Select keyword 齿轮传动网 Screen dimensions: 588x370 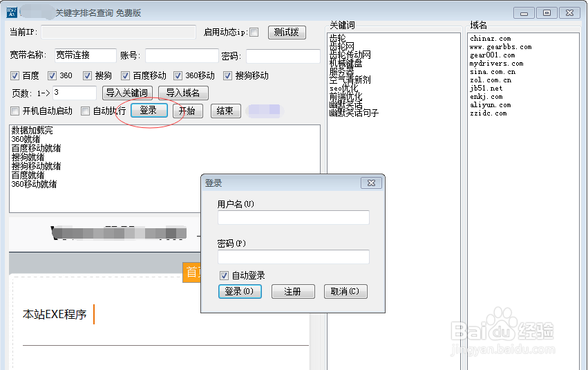pyautogui.click(x=350, y=55)
